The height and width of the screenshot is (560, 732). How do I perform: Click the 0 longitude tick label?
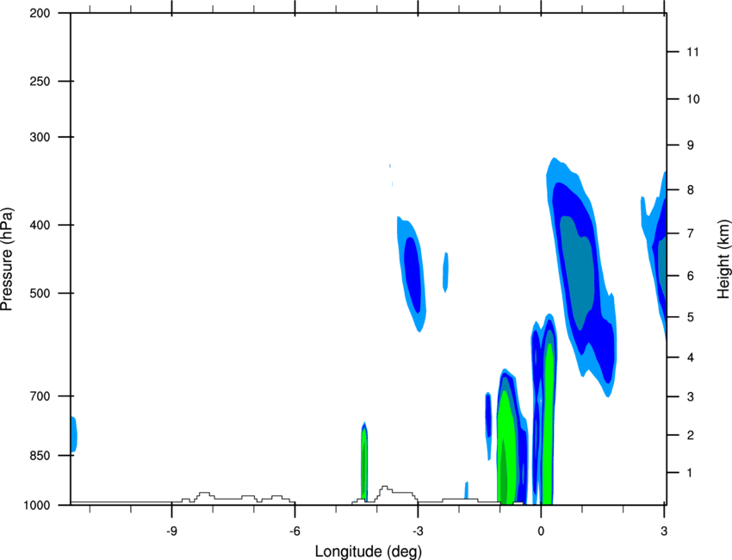pos(541,531)
